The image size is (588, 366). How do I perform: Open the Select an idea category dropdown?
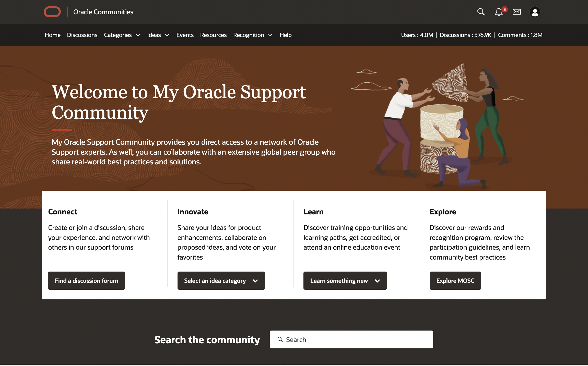click(x=221, y=280)
